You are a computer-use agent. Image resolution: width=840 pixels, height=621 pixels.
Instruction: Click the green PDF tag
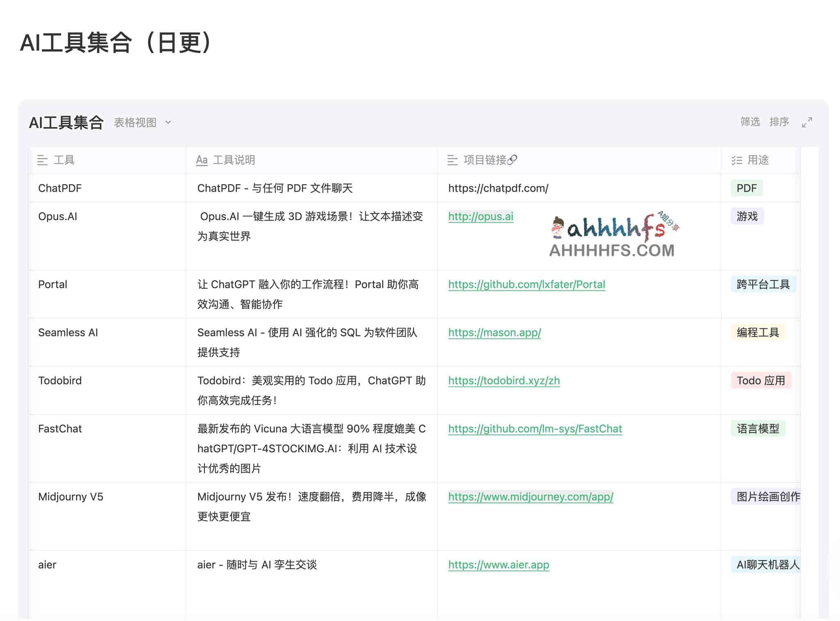tap(746, 188)
